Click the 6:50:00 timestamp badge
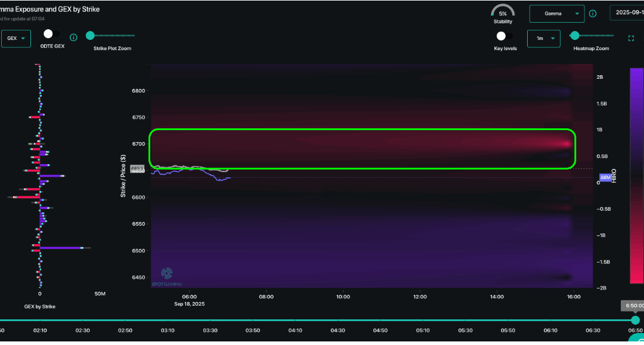644x345 pixels. pyautogui.click(x=634, y=306)
